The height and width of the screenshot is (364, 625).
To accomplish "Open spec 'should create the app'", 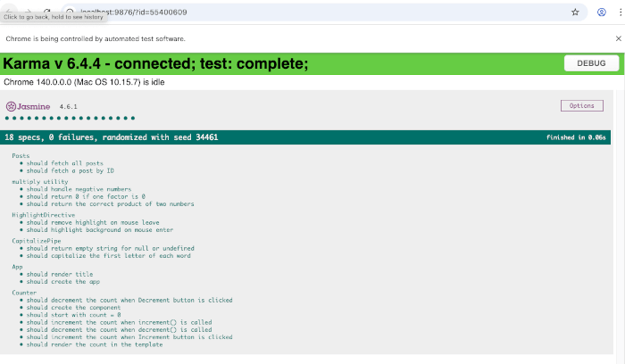I will [x=63, y=282].
